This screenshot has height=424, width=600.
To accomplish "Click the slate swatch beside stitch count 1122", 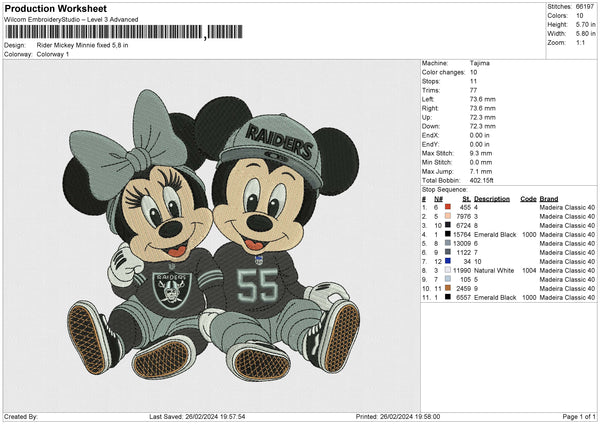I will [448, 252].
